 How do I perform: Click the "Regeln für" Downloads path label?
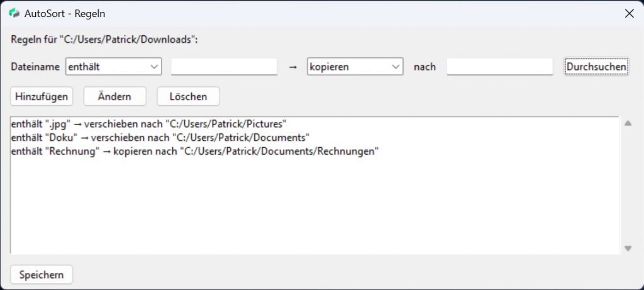(x=104, y=39)
